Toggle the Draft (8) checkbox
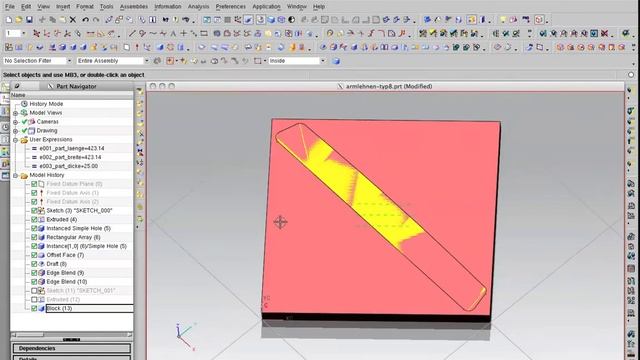 34,264
